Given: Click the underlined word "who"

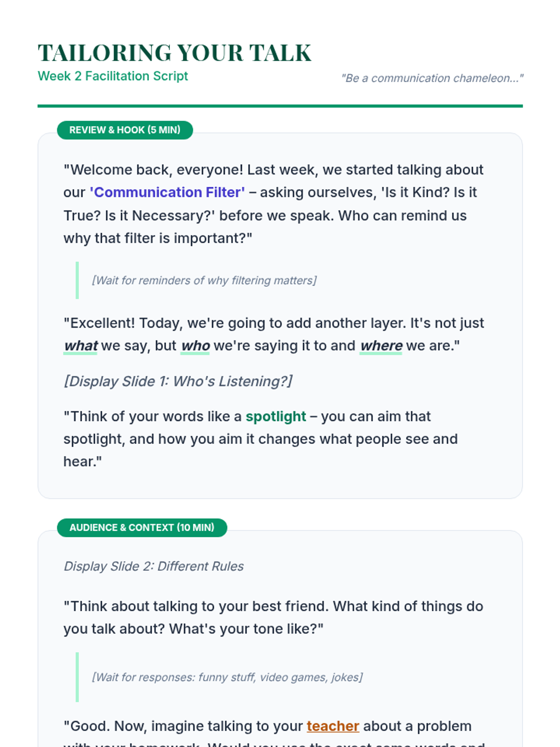Looking at the screenshot, I should (x=195, y=346).
